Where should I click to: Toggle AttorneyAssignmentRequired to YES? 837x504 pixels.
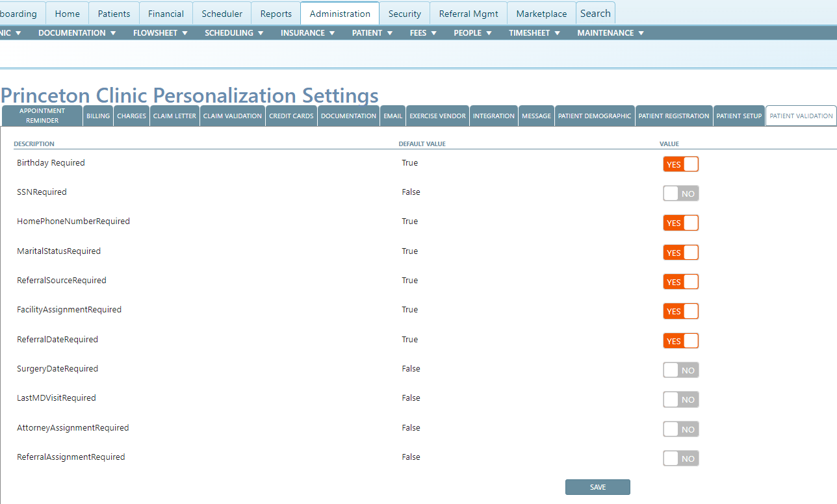[680, 429]
